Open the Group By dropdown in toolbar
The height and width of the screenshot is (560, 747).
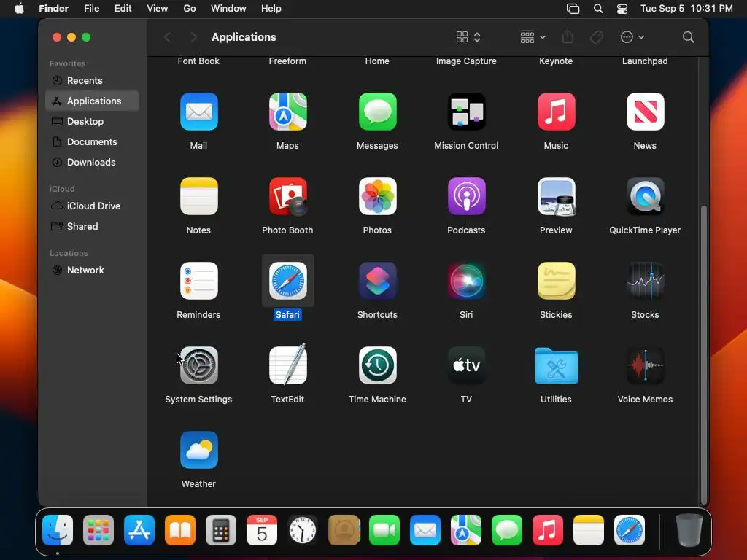533,37
